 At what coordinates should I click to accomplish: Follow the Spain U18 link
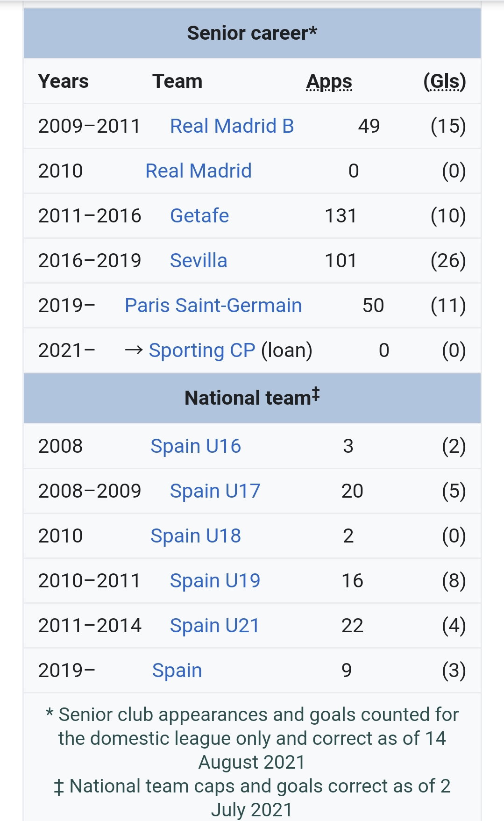pos(196,536)
